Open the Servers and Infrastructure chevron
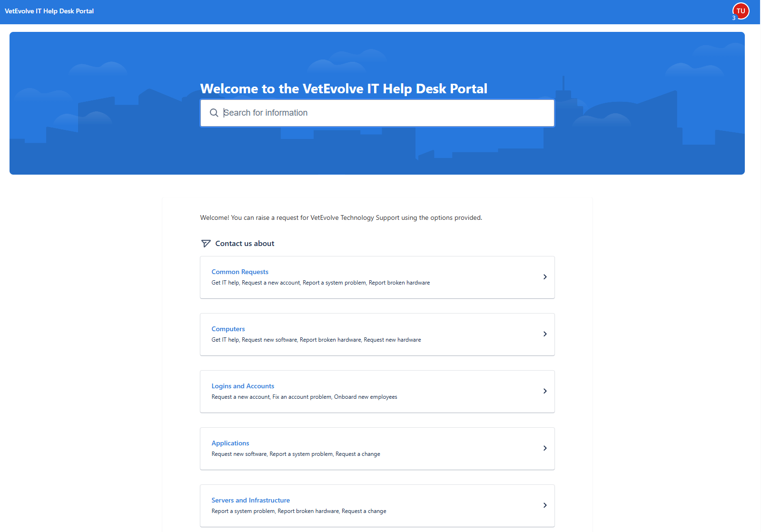 pos(545,505)
